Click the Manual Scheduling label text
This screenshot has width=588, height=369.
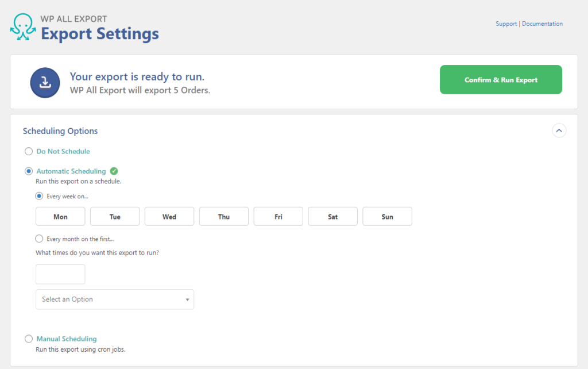tap(67, 339)
